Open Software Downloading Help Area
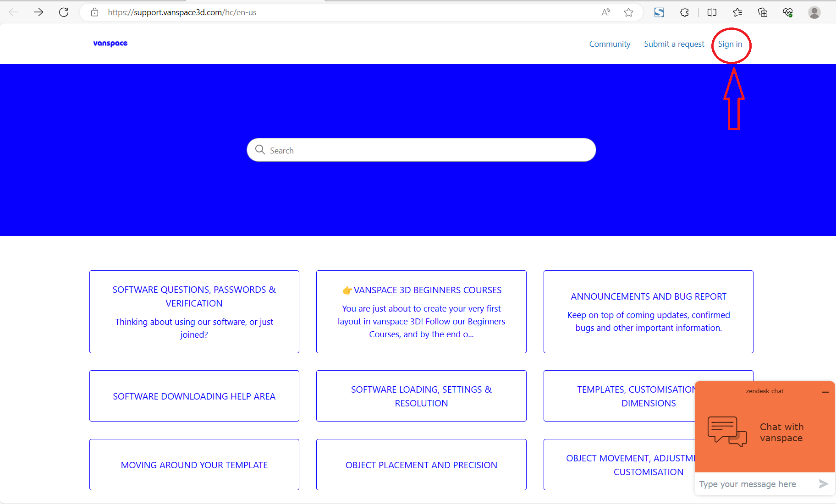Screen dimensions: 836x504 [x=194, y=396]
